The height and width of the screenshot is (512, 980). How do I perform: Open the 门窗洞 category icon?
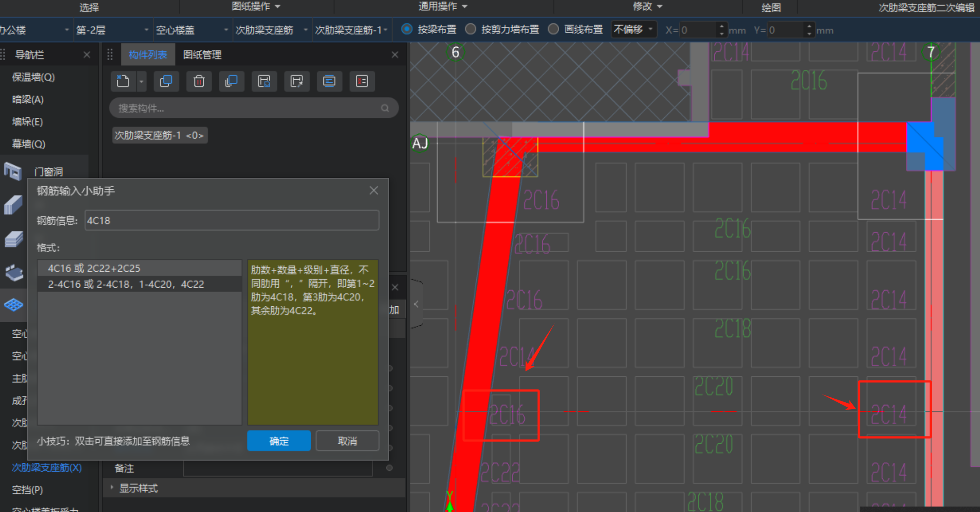click(13, 172)
